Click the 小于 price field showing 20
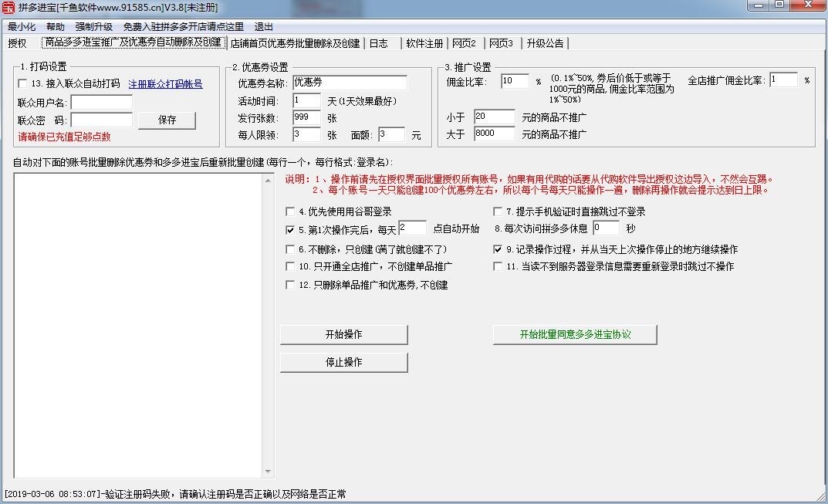Image resolution: width=828 pixels, height=504 pixels. (x=495, y=117)
